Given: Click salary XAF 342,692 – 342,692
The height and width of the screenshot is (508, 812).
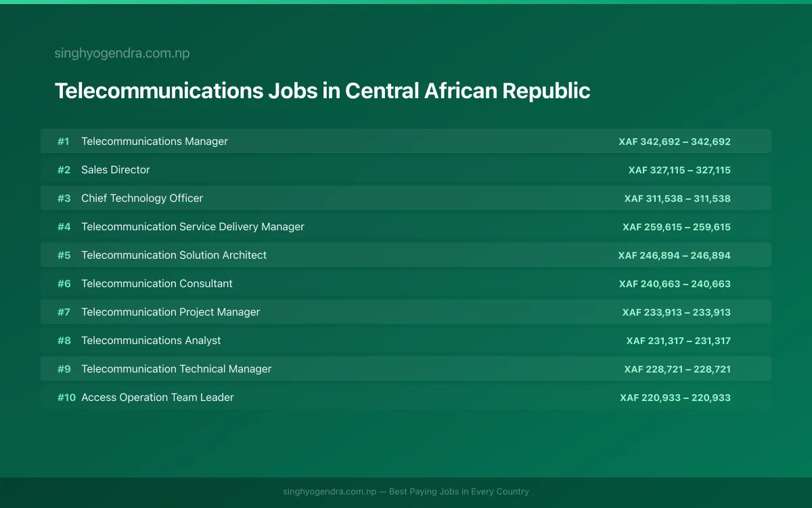Looking at the screenshot, I should point(675,142).
